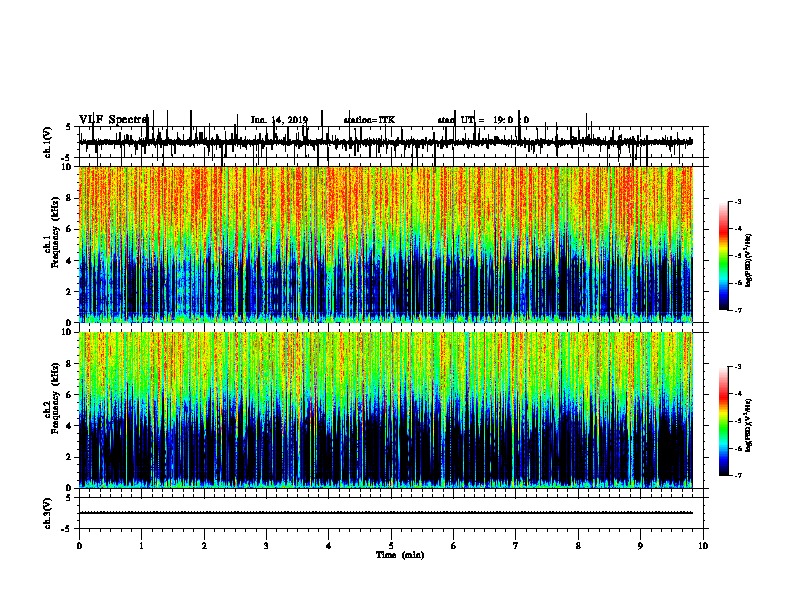Click the ch.1(V) waveform axis label

click(49, 142)
